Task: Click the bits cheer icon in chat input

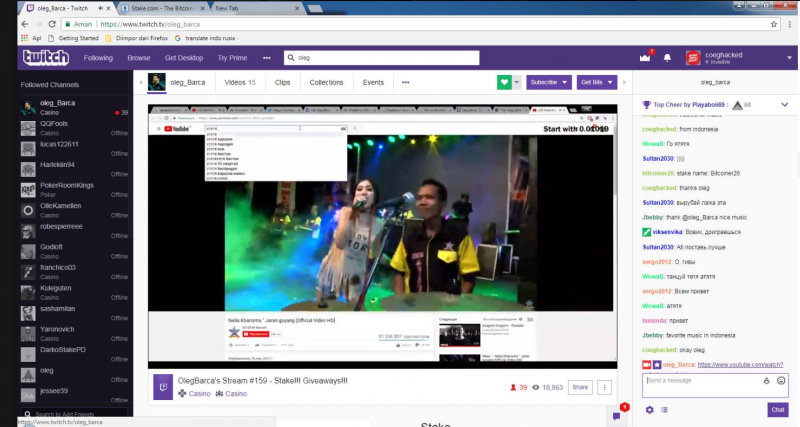Action: 766,381
